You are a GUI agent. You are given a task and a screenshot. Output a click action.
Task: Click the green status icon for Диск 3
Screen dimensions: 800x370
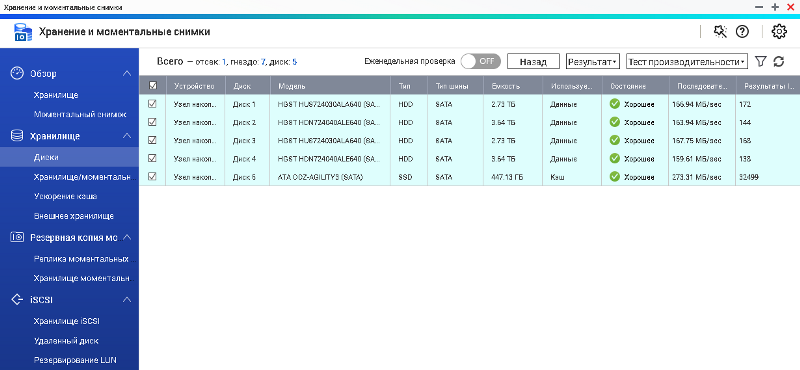(x=615, y=140)
